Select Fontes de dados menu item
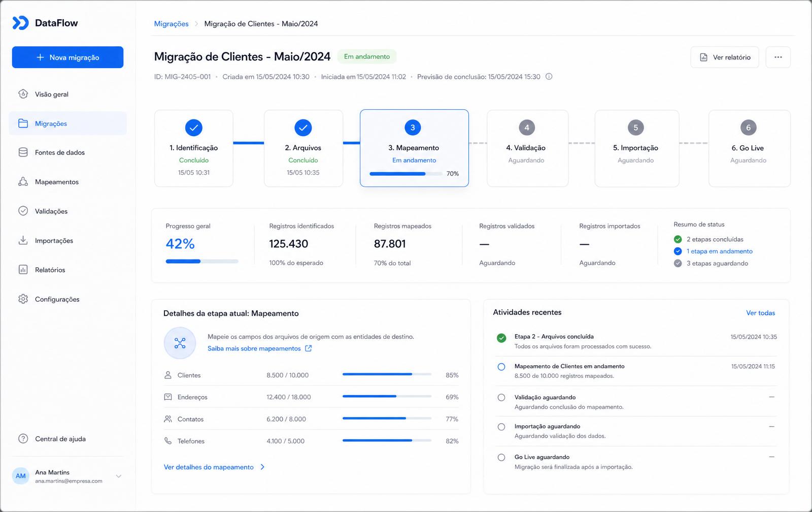The image size is (812, 512). pos(68,152)
